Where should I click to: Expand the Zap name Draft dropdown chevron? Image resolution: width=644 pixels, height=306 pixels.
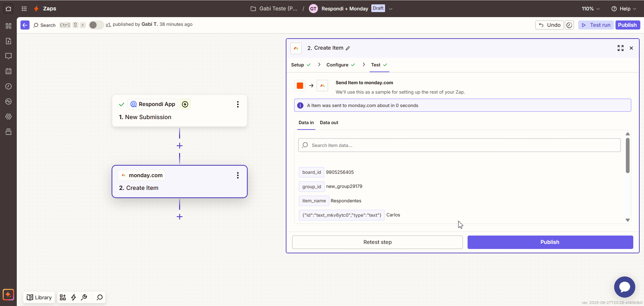[391, 9]
